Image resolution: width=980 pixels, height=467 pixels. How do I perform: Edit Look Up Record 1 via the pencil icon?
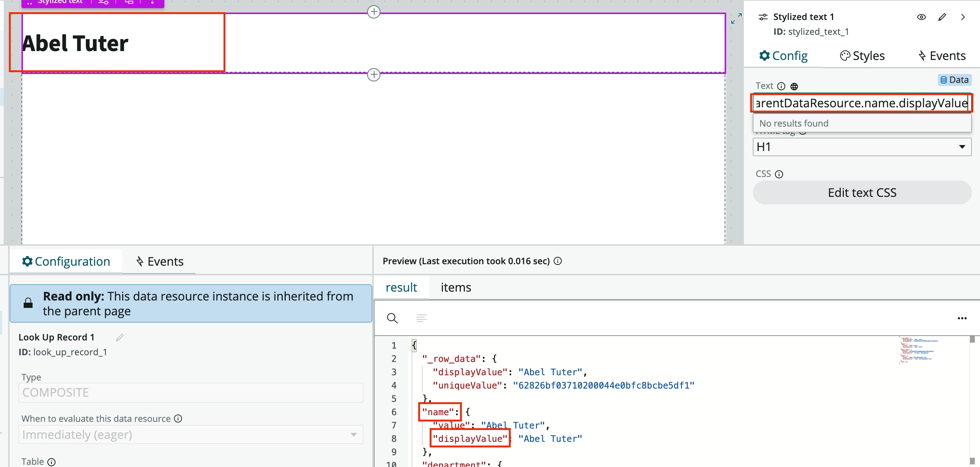pos(120,337)
